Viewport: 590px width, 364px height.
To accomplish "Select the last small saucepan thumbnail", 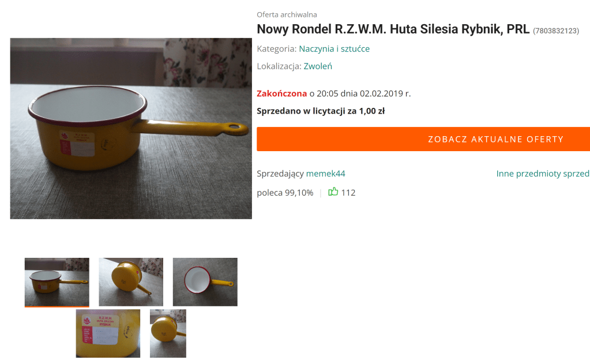I will point(168,333).
